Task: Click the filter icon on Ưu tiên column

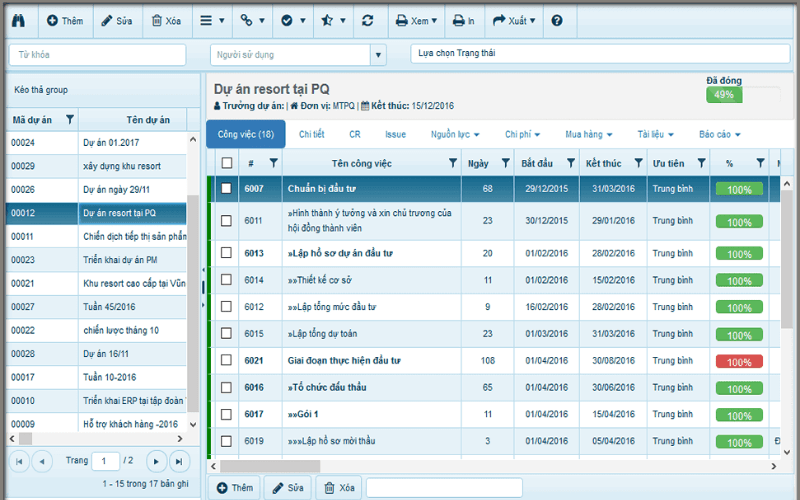Action: 702,163
